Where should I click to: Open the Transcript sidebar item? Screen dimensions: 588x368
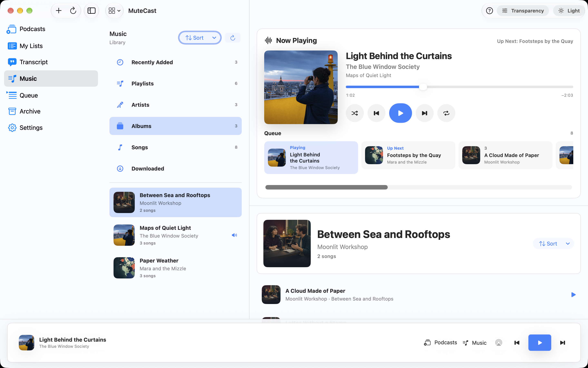click(51, 62)
